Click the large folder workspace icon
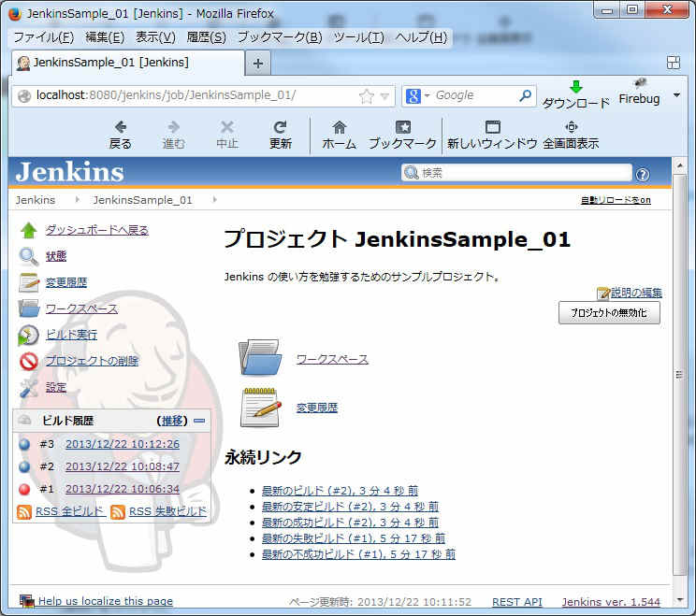 click(260, 357)
